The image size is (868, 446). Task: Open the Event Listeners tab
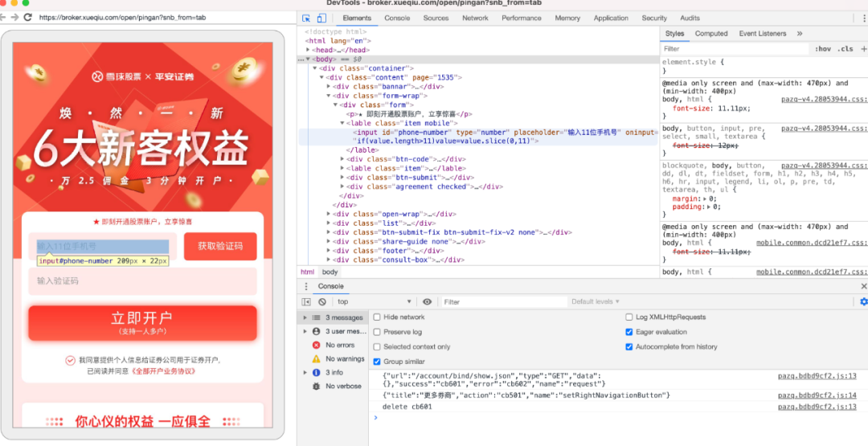[762, 34]
